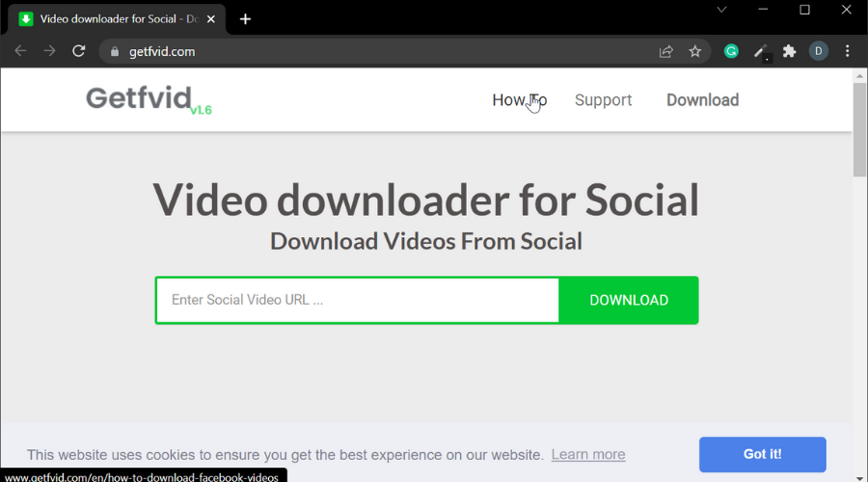Screen dimensions: 868x482
Task: Click the page vertical scrollbar thumb
Action: [x=859, y=130]
